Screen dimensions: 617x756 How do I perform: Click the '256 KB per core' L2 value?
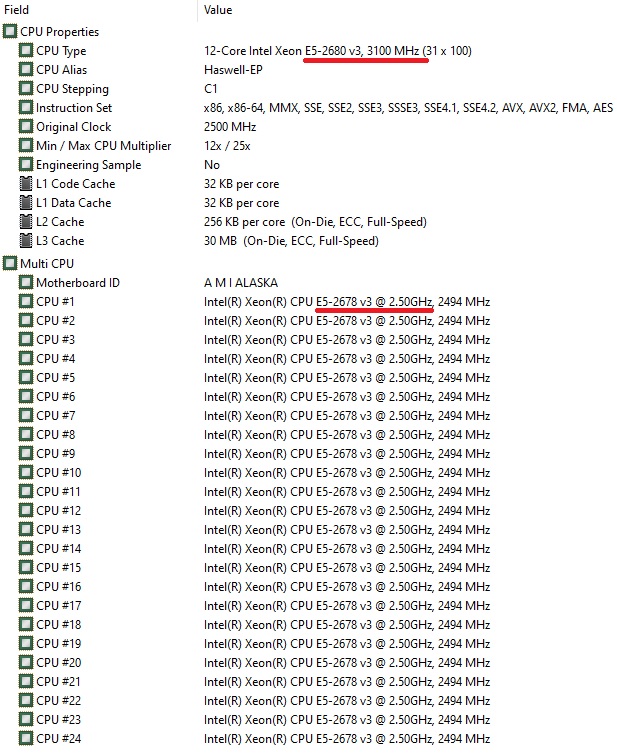click(315, 222)
